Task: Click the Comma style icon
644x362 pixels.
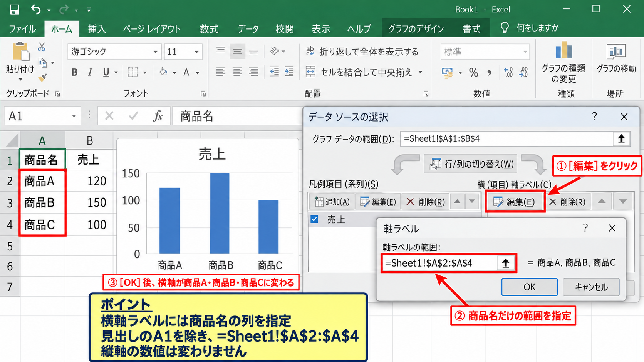Action: pyautogui.click(x=489, y=72)
